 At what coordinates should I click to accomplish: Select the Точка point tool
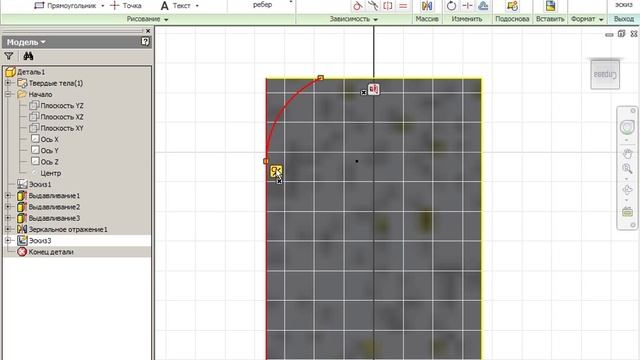pos(126,6)
